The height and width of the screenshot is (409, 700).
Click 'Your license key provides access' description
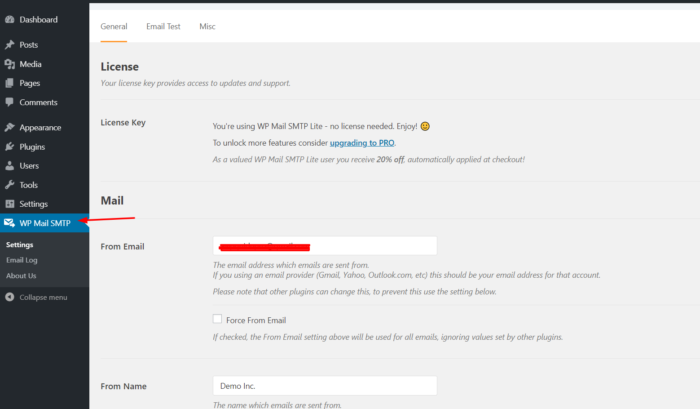click(196, 83)
